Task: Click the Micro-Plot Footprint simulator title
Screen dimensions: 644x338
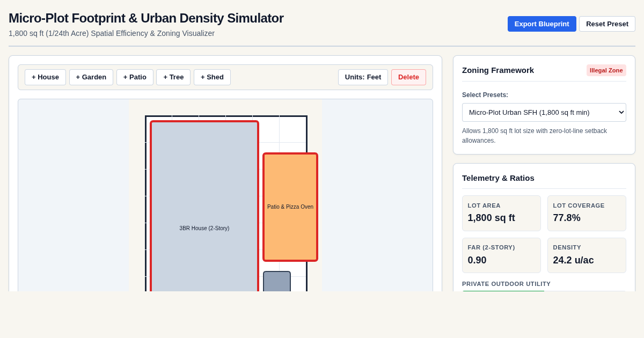Action: pos(146,18)
